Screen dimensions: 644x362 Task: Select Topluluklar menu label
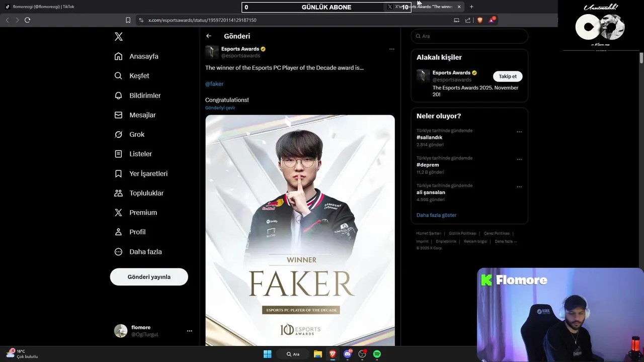(146, 193)
